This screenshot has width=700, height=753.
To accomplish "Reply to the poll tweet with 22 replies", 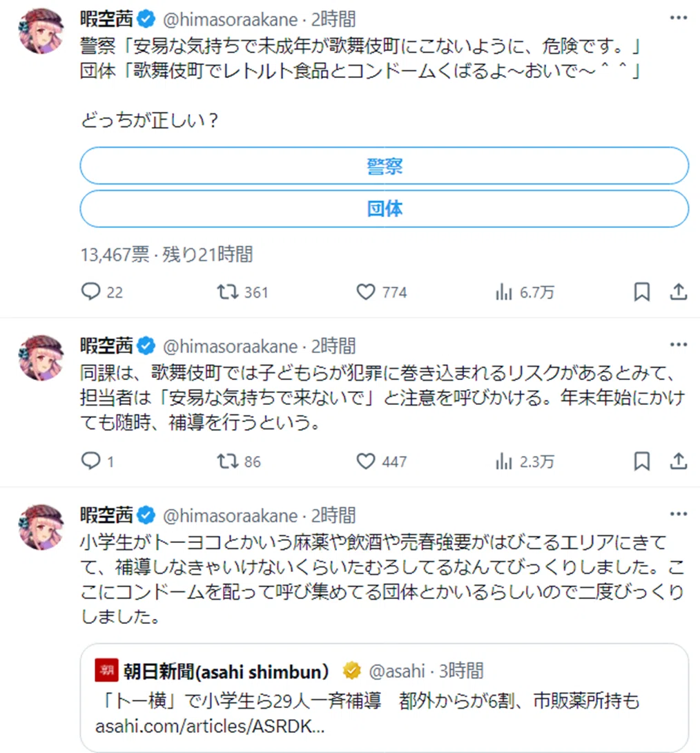I will (102, 292).
